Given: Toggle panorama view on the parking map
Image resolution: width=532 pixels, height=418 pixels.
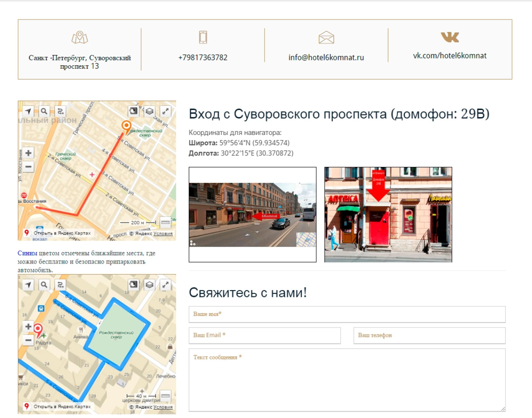Looking at the screenshot, I should pos(133,284).
